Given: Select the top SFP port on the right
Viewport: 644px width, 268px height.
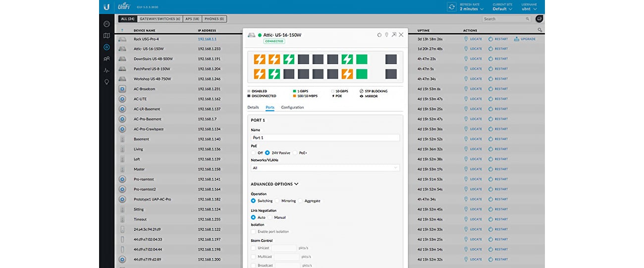Looking at the screenshot, I should 391,60.
